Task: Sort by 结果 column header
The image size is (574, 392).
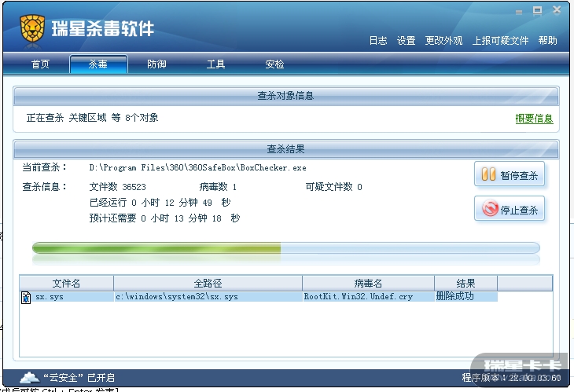Action: coord(465,284)
